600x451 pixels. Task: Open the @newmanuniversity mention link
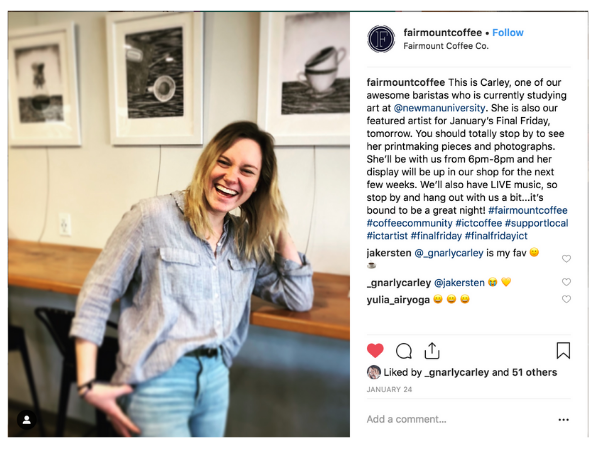coord(439,108)
